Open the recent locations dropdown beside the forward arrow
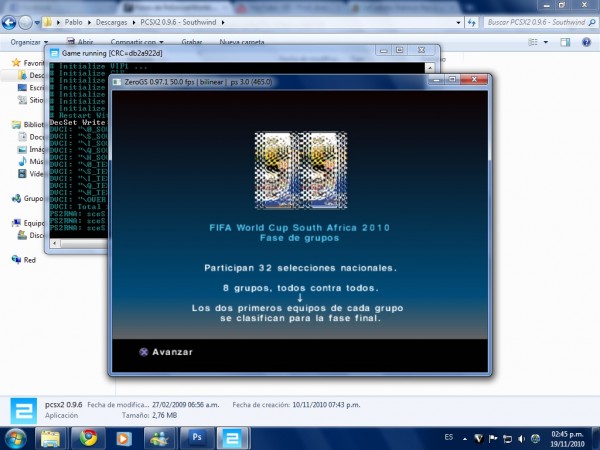This screenshot has width=600, height=450. [37, 23]
